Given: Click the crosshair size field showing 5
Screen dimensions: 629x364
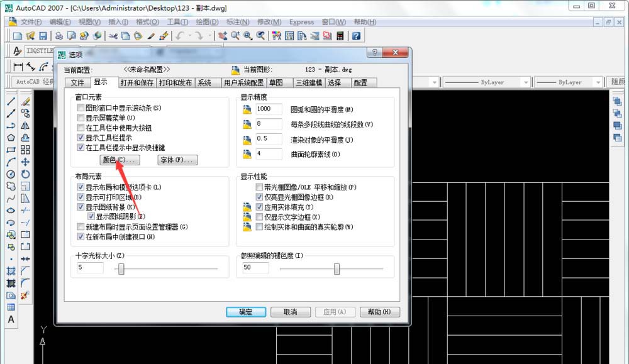Looking at the screenshot, I should tap(90, 267).
